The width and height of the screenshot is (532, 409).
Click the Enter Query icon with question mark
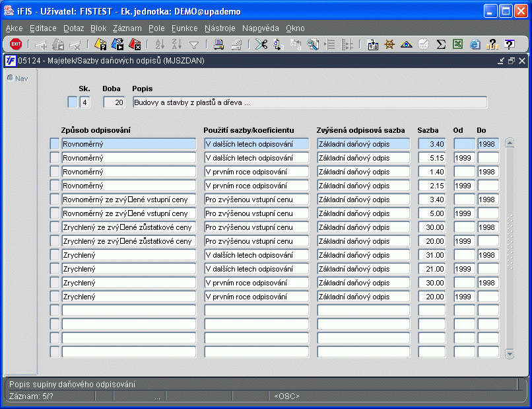(x=100, y=44)
